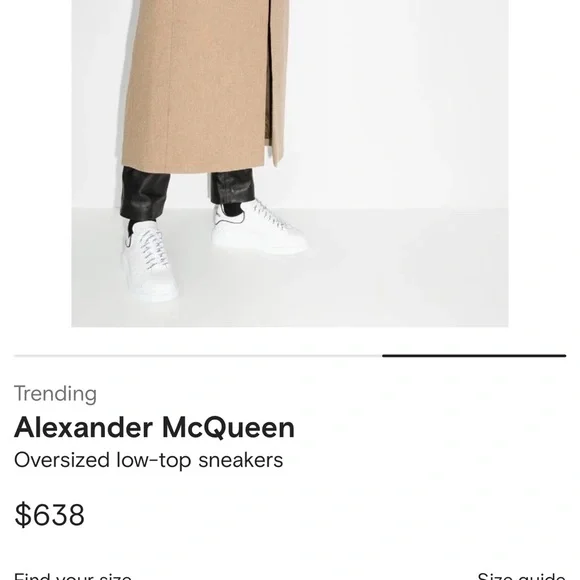Tap the left black leather trouser leg

coord(144,194)
